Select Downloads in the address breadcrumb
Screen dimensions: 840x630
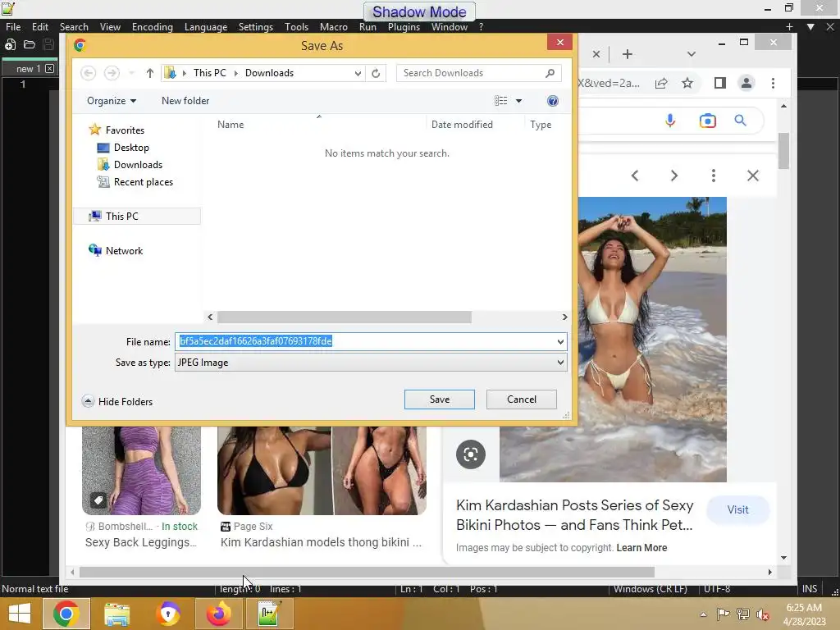(269, 73)
